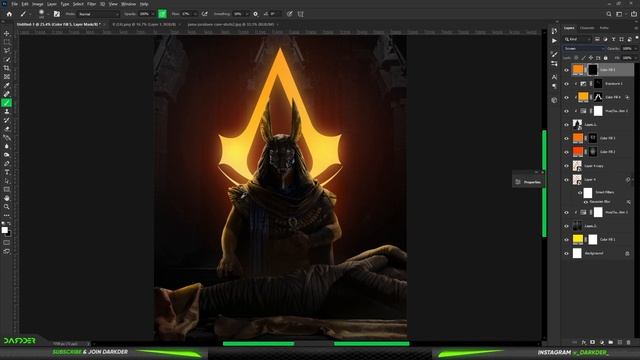
Task: Click the Gaussian Blur filter entry
Action: (599, 202)
